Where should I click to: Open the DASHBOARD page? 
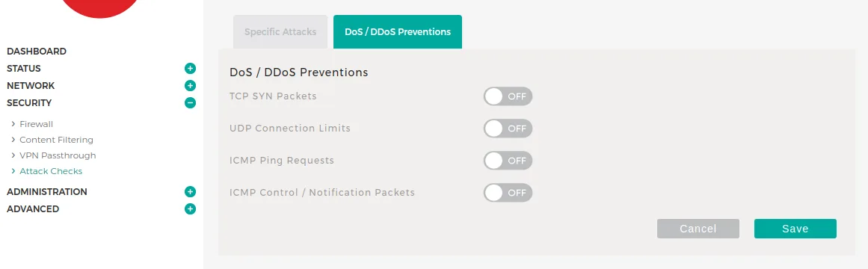[37, 52]
